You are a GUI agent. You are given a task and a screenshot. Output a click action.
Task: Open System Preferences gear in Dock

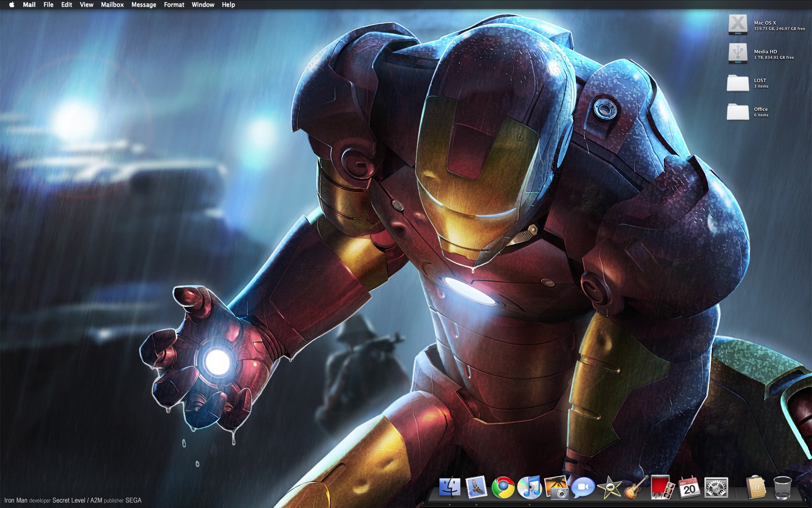coord(716,488)
